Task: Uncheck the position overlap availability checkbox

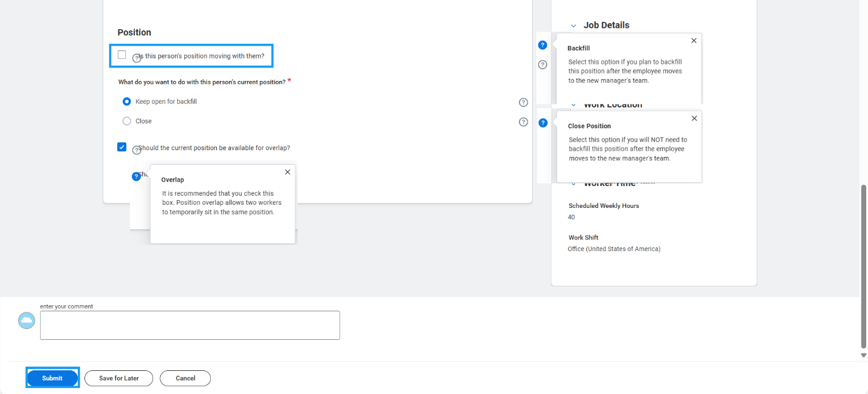Action: coord(122,147)
